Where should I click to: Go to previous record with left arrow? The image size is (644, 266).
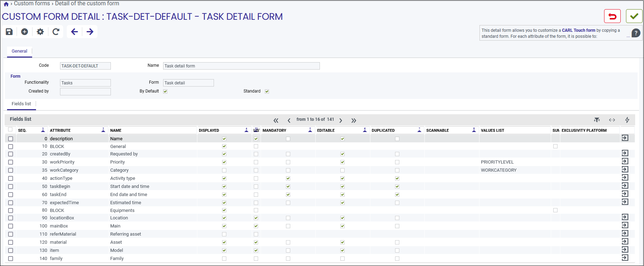point(74,32)
